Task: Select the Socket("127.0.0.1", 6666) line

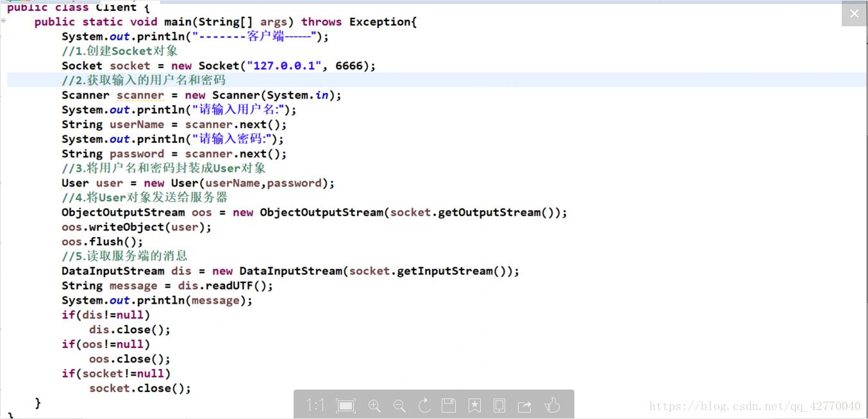Action: [219, 66]
